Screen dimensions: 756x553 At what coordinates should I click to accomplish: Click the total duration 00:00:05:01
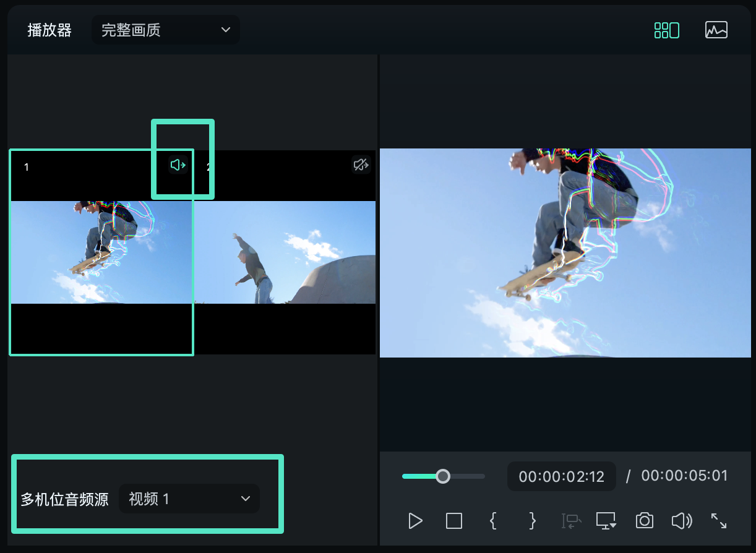click(x=684, y=476)
